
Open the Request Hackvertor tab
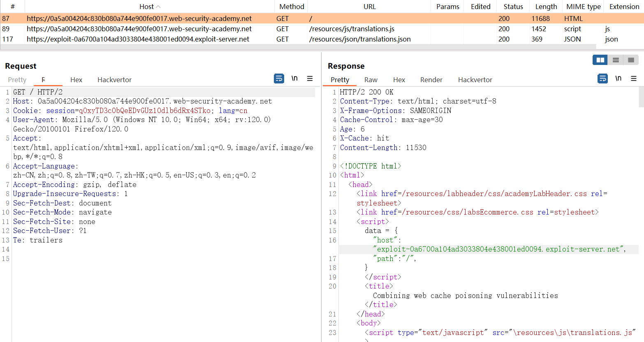coord(114,80)
